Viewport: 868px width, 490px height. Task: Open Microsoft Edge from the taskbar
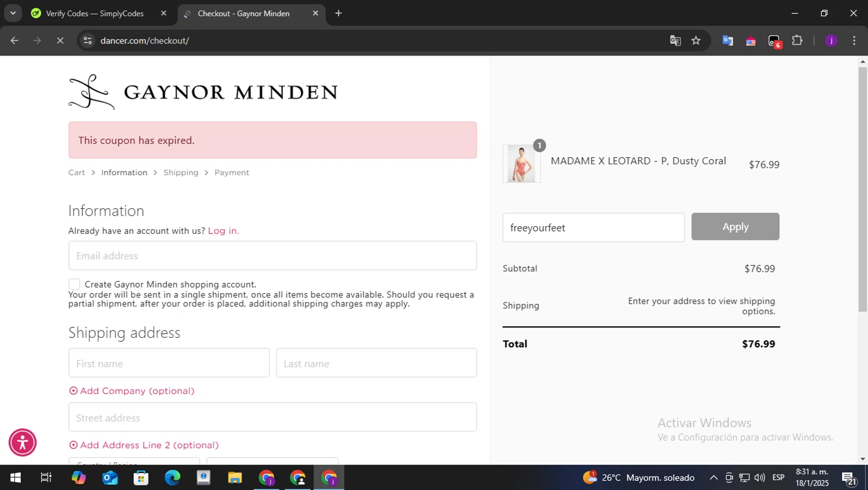point(172,478)
